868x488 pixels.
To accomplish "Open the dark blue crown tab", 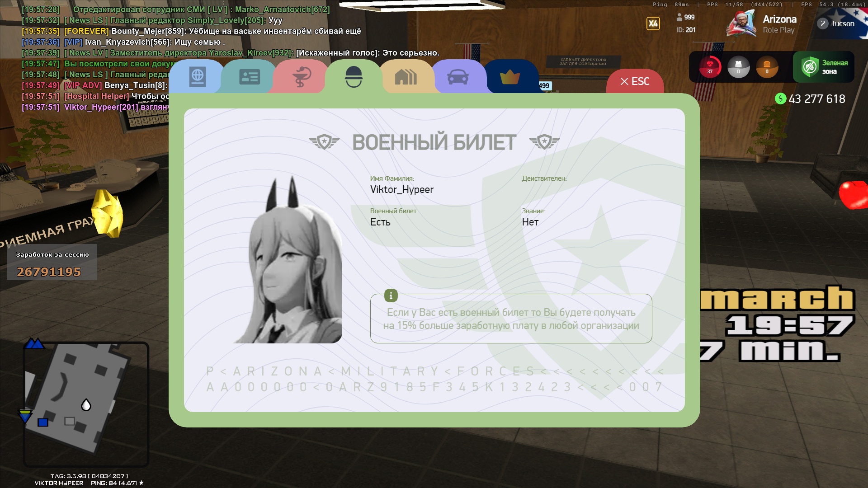I will pos(510,77).
